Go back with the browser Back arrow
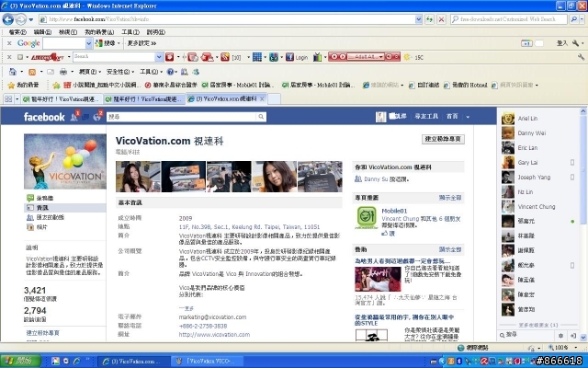This screenshot has width=588, height=368. pos(8,19)
